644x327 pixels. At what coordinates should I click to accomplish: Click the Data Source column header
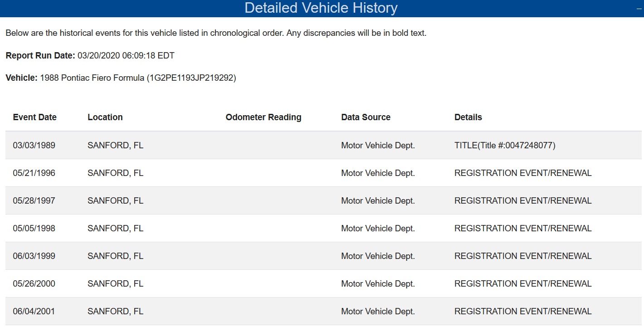pyautogui.click(x=366, y=117)
